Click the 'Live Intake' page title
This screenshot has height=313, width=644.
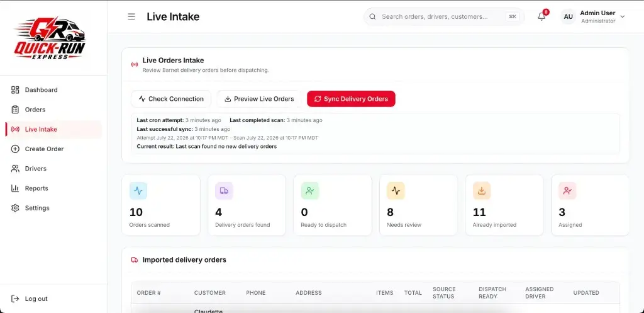[x=173, y=17]
